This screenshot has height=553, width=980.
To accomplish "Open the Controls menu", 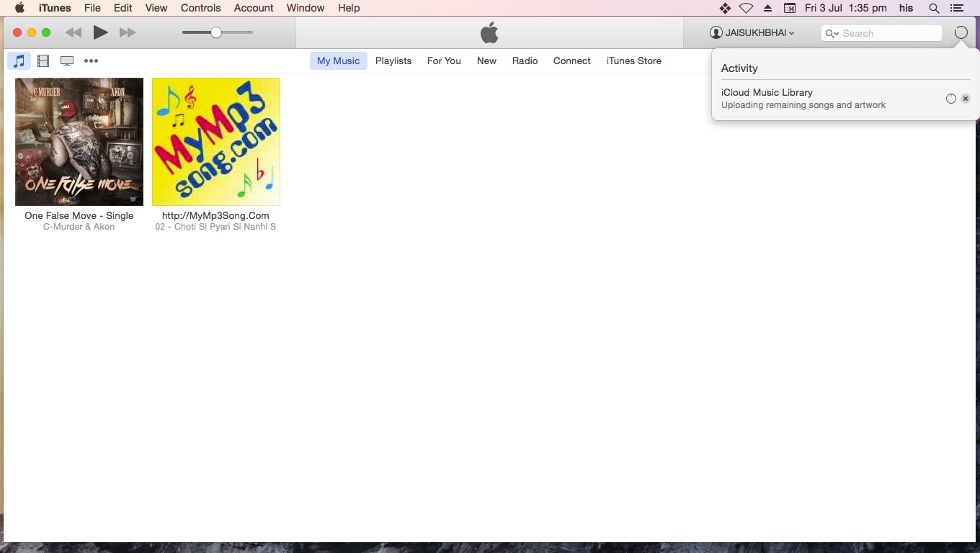I will click(201, 8).
